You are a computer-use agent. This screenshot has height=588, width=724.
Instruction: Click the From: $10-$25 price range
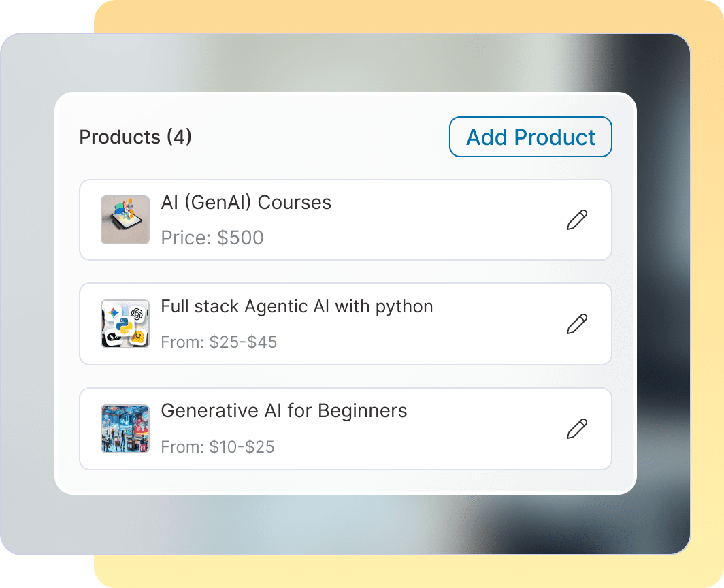(218, 447)
